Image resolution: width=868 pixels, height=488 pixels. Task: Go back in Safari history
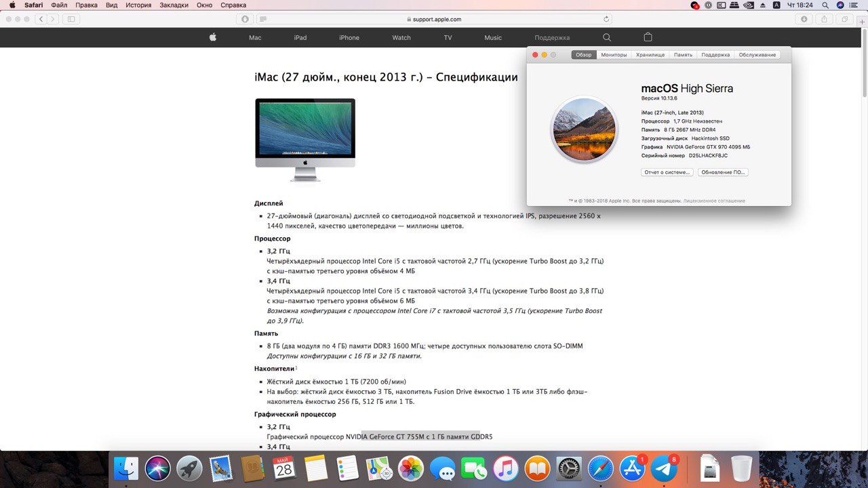click(41, 19)
